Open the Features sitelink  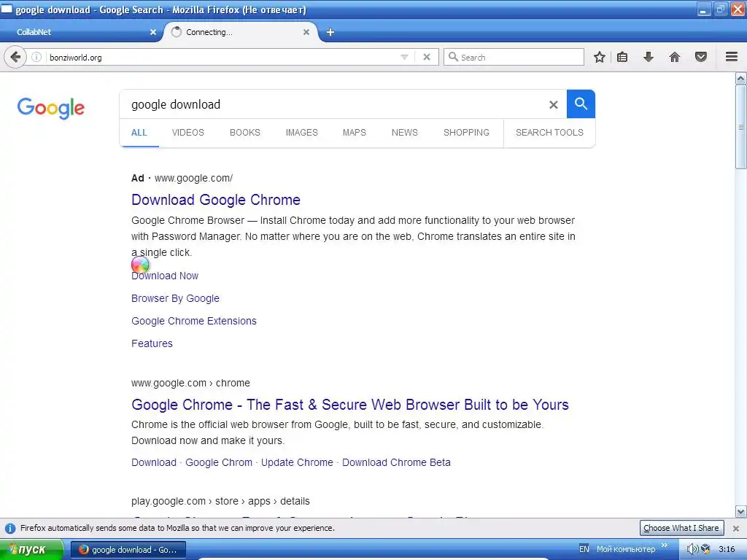(x=152, y=343)
